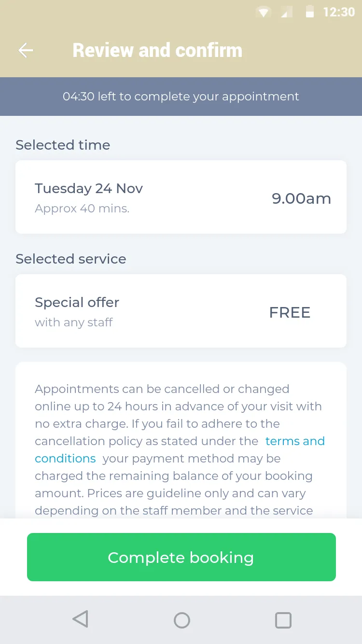362x644 pixels.
Task: Tap the Android home circle icon
Action: [181, 620]
